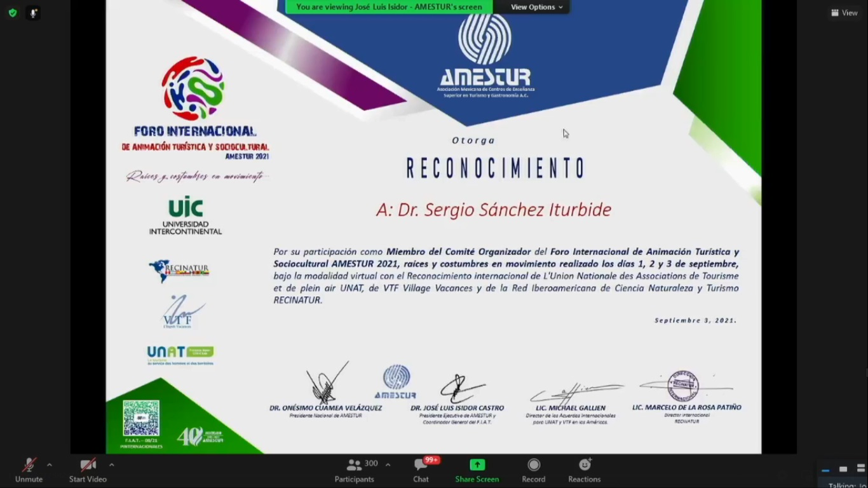Open the View Options dropdown
868x488 pixels.
pos(537,7)
